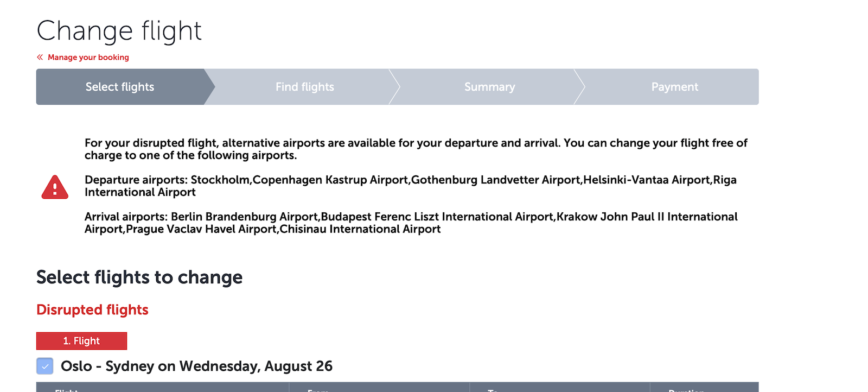Screen dimensions: 868x392
Task: Click the disrupted flight notice paragraph
Action: [416, 149]
